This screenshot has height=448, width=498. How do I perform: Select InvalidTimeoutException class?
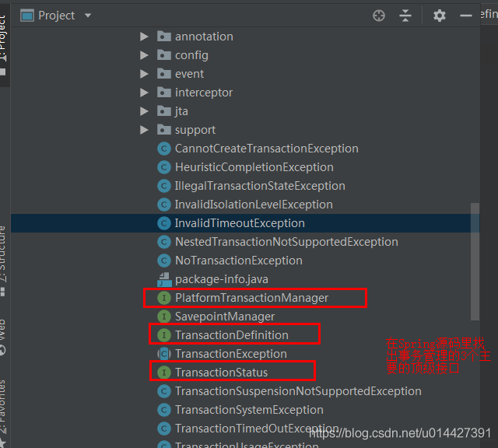click(239, 223)
